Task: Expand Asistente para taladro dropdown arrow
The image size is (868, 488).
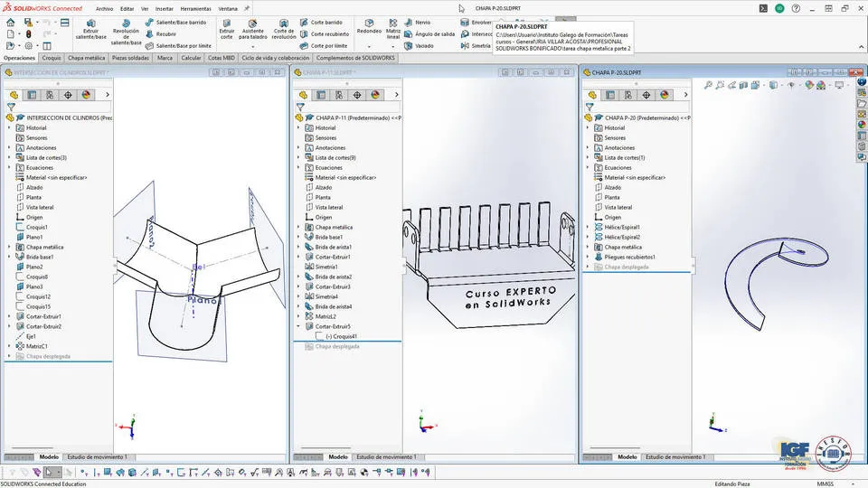Action: pyautogui.click(x=253, y=46)
